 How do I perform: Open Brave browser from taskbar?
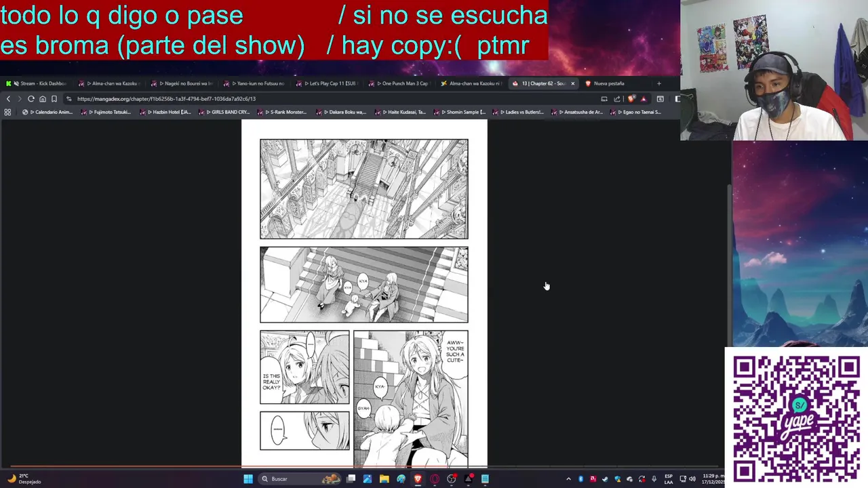[x=418, y=479]
